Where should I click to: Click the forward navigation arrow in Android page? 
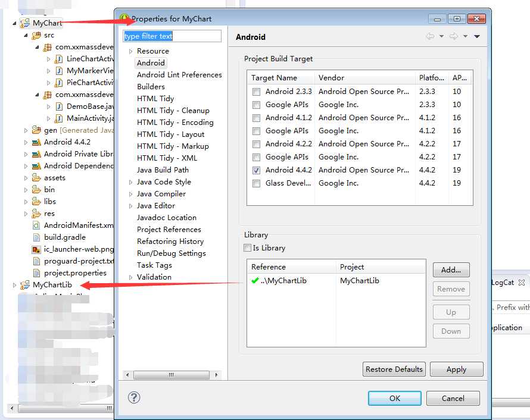tap(454, 36)
